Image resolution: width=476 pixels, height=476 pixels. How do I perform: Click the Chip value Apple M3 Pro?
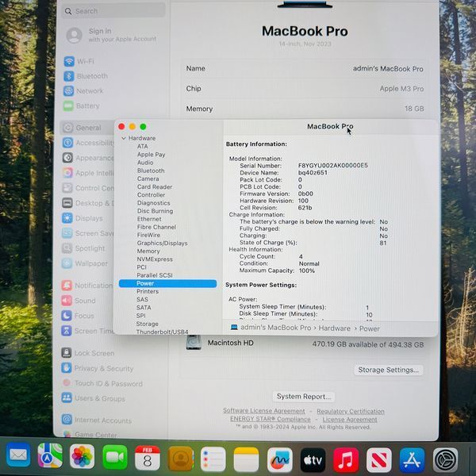tap(401, 89)
